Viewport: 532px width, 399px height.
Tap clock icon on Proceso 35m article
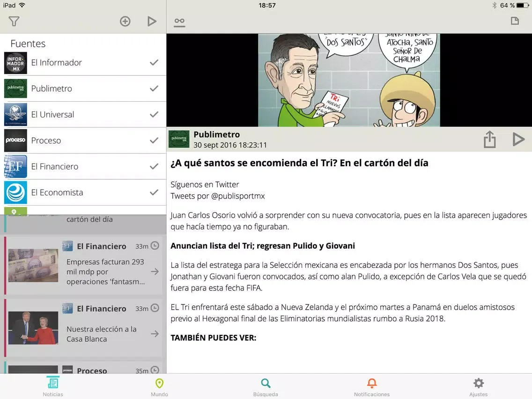155,370
